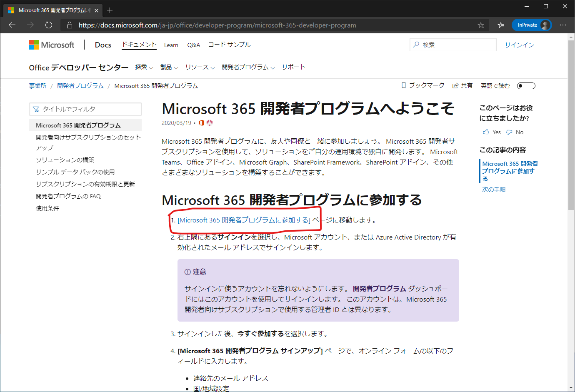Click the この記事の内容 heading
Screen dimensions: 575x392
(502, 150)
